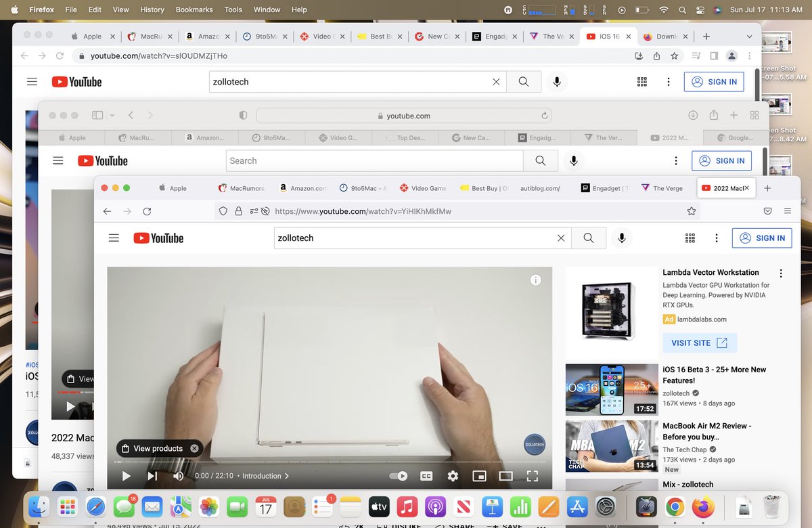The height and width of the screenshot is (528, 812).
Task: Reload page in Safari address bar
Action: (x=545, y=116)
